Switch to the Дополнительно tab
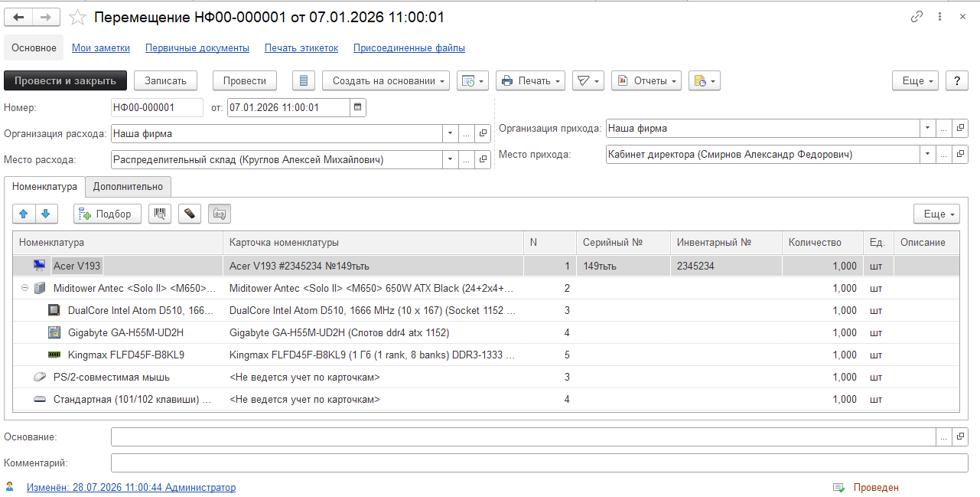The height and width of the screenshot is (497, 980). point(129,186)
